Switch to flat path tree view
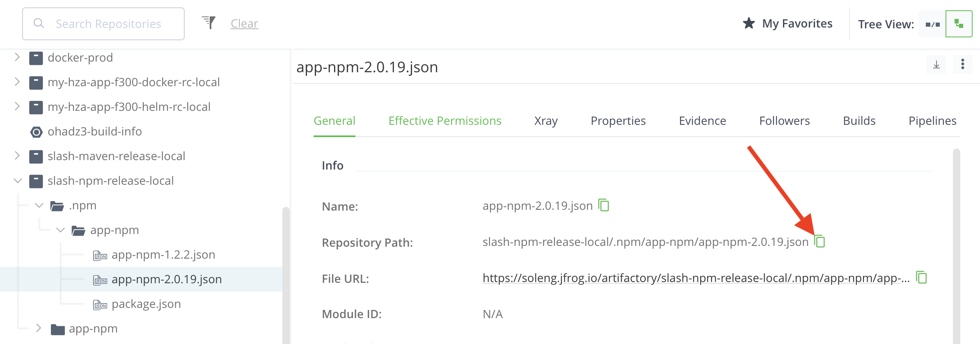980x344 pixels. click(932, 24)
